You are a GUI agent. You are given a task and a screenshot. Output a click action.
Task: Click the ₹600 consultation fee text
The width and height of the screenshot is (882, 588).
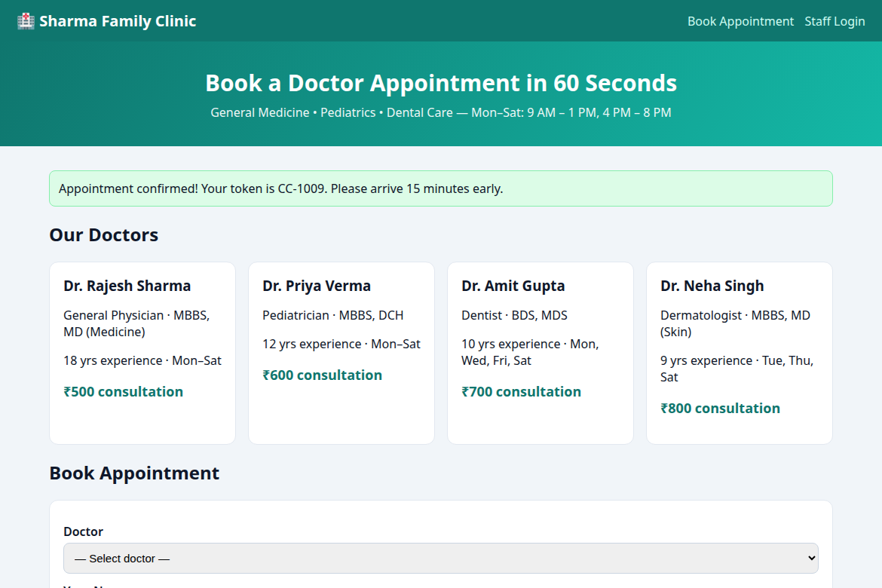coord(323,375)
